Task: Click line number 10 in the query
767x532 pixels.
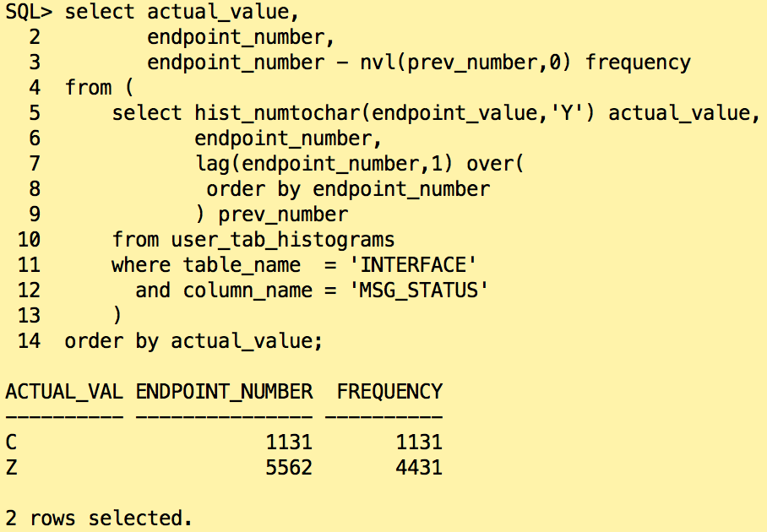Action: point(29,240)
